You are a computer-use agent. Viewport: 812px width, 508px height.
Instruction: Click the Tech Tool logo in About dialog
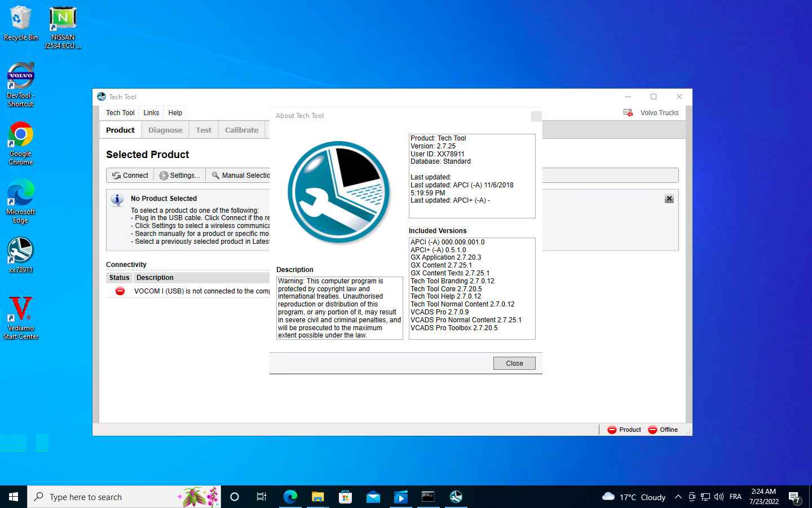339,192
